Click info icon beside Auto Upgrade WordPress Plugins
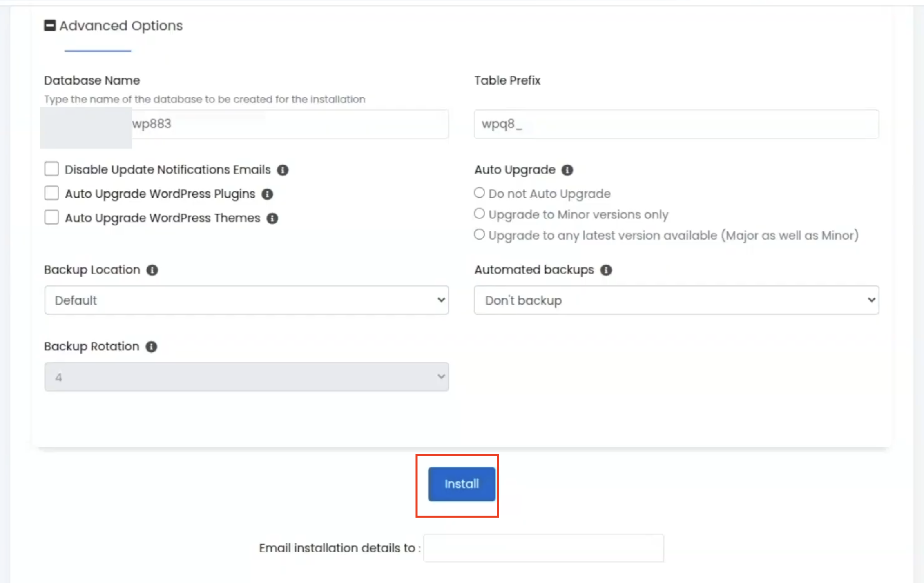 (x=268, y=194)
